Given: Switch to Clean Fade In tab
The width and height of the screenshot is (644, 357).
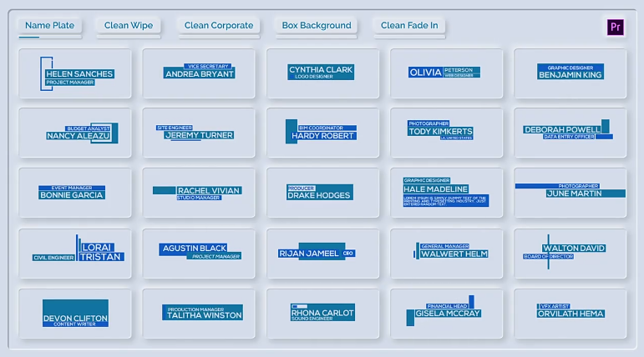Looking at the screenshot, I should pos(409,26).
